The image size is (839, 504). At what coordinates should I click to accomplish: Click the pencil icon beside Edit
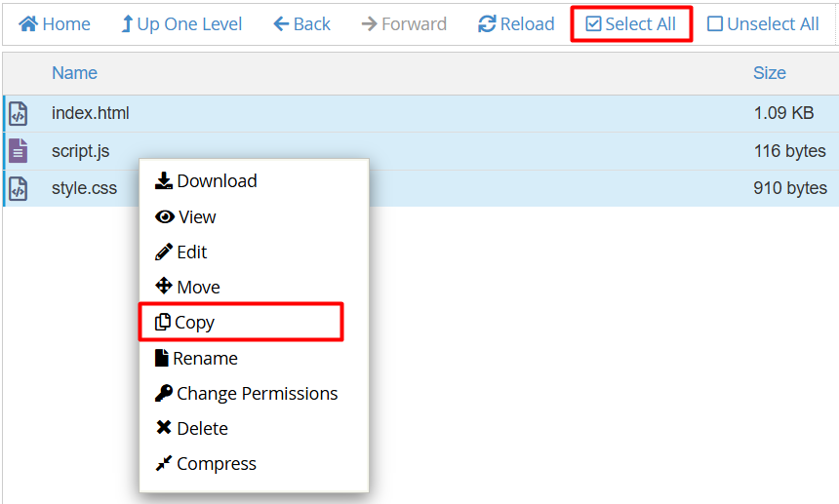click(x=164, y=252)
